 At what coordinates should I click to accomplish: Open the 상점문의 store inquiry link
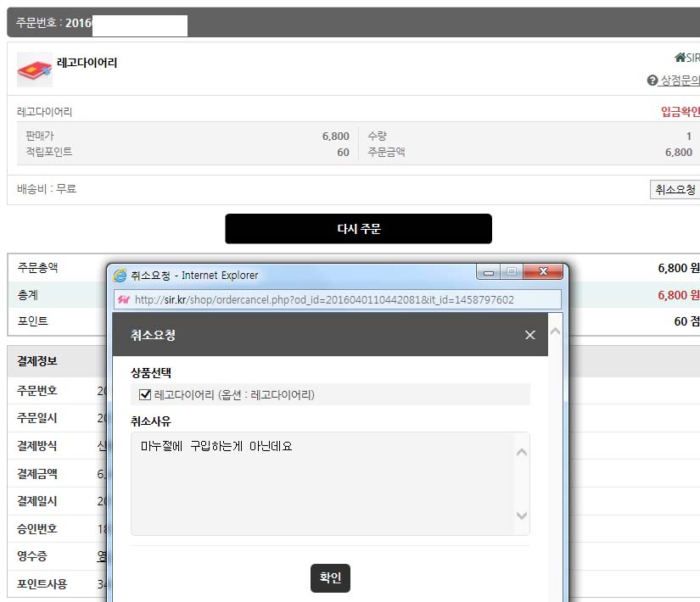click(x=680, y=81)
